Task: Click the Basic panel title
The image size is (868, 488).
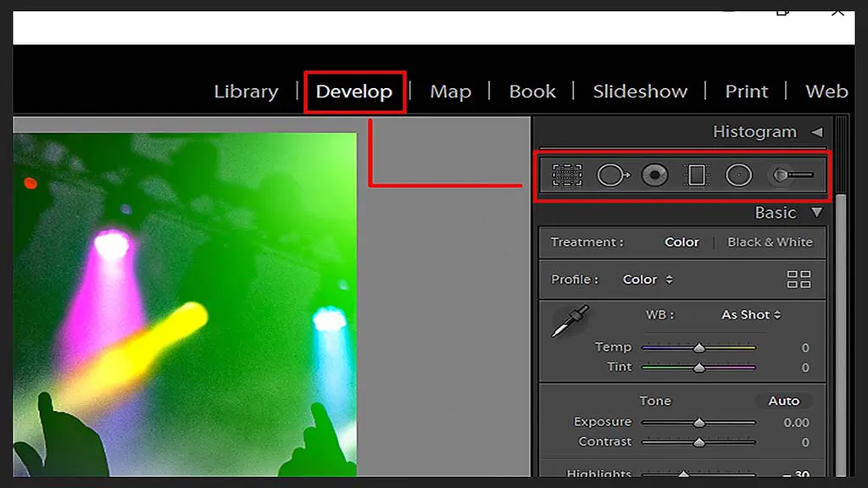Action: [775, 213]
